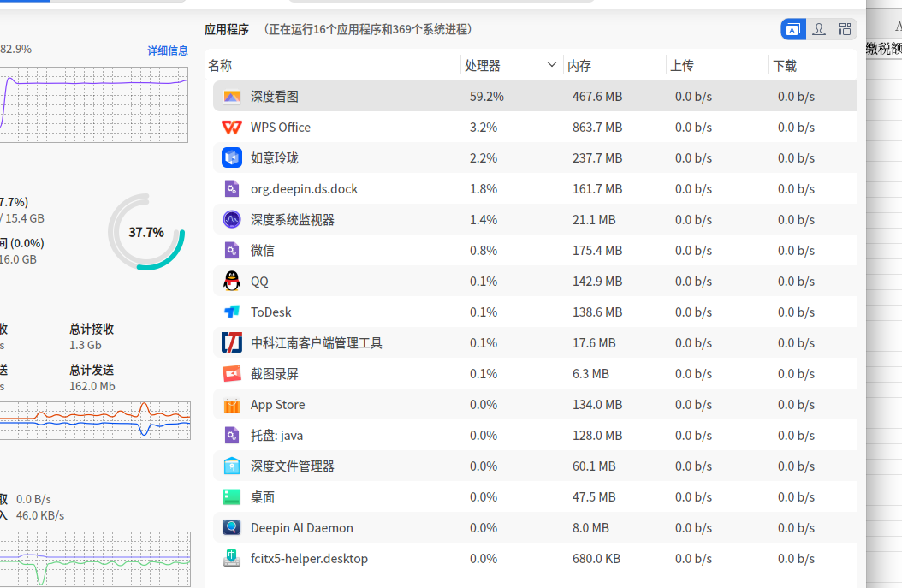Select the 如意玲珑 row name
902x588 pixels.
275,158
